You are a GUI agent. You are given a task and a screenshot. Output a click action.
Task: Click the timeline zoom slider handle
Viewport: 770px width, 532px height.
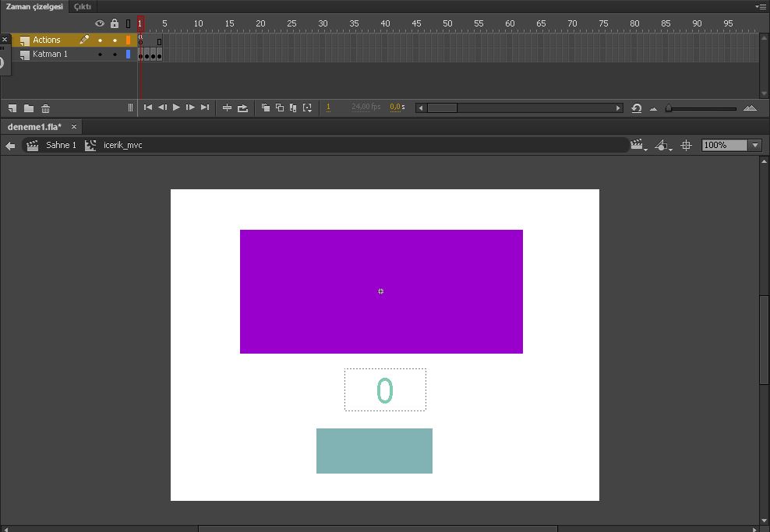point(669,108)
